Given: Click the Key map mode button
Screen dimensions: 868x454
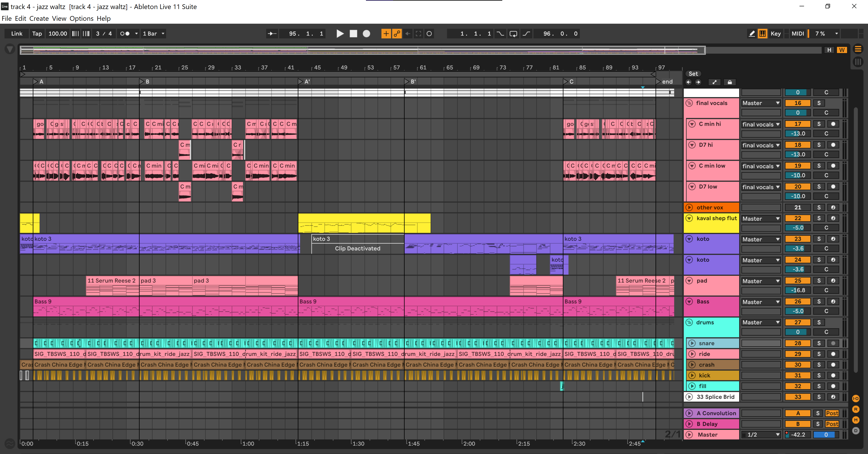Looking at the screenshot, I should coord(775,34).
